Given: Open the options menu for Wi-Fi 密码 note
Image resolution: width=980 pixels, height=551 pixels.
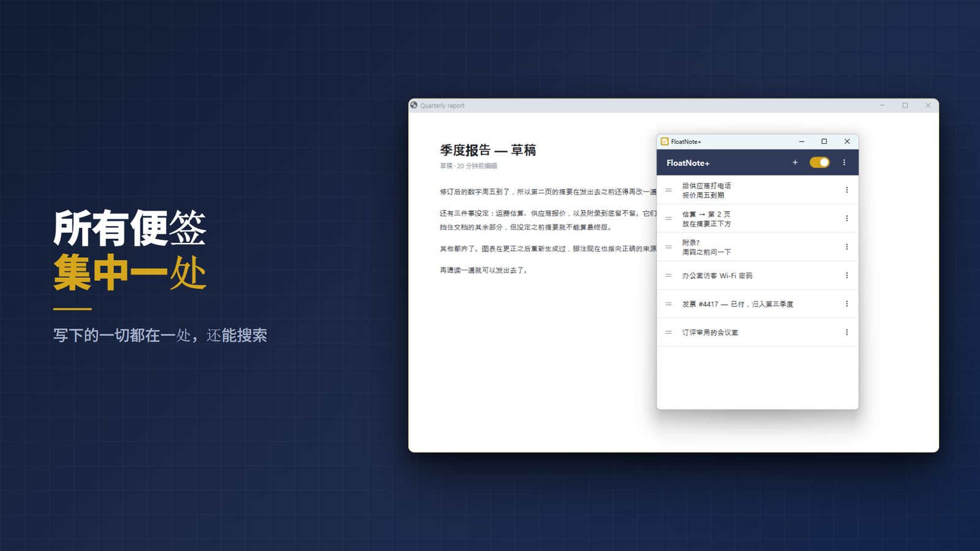Looking at the screenshot, I should tap(846, 275).
